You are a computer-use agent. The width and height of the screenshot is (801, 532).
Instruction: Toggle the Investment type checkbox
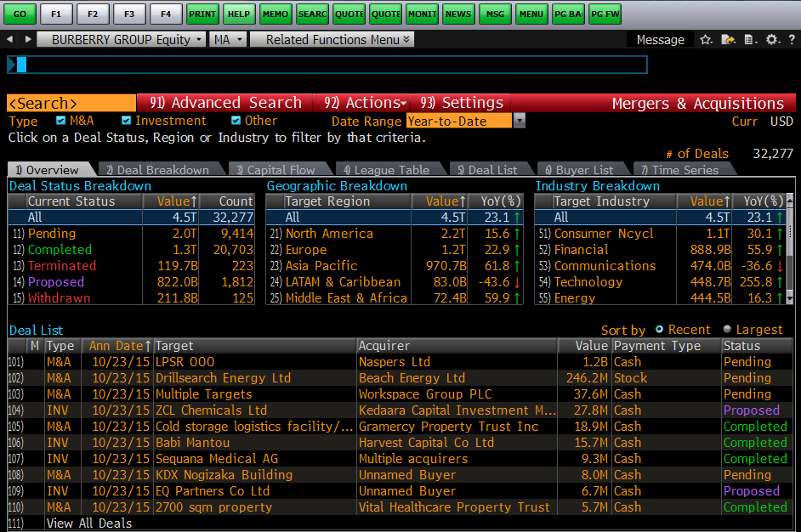[x=127, y=121]
